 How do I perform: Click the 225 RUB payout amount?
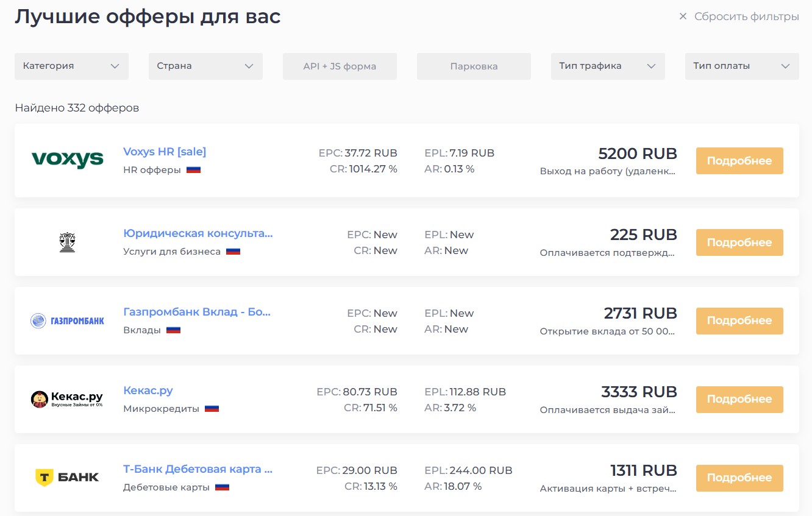coord(644,235)
